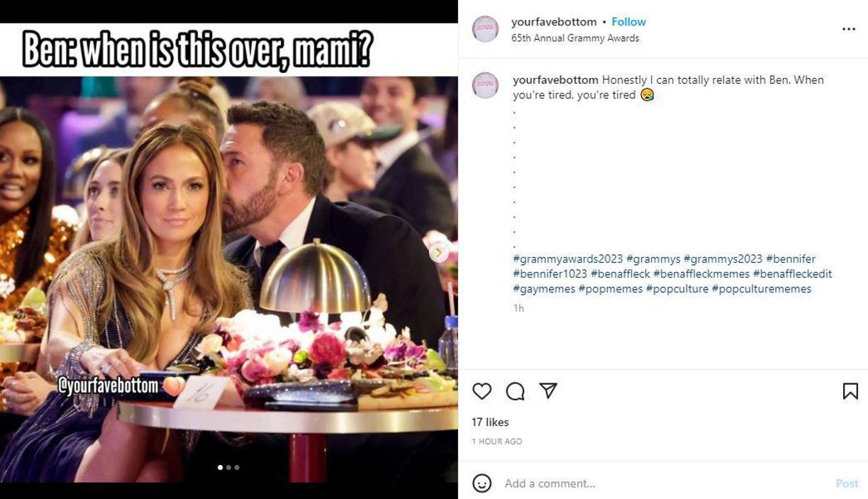Screen dimensions: 868x499
Task: Click the profile avatar in the post header
Action: [x=485, y=28]
